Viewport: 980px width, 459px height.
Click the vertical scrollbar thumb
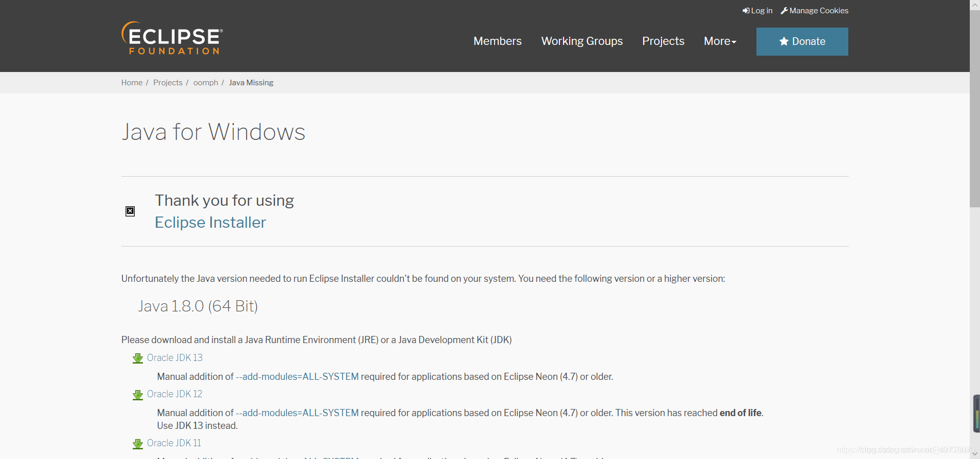coord(975,109)
